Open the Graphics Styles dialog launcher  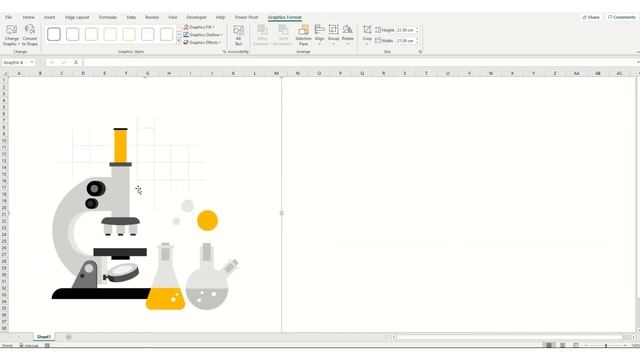coord(224,52)
